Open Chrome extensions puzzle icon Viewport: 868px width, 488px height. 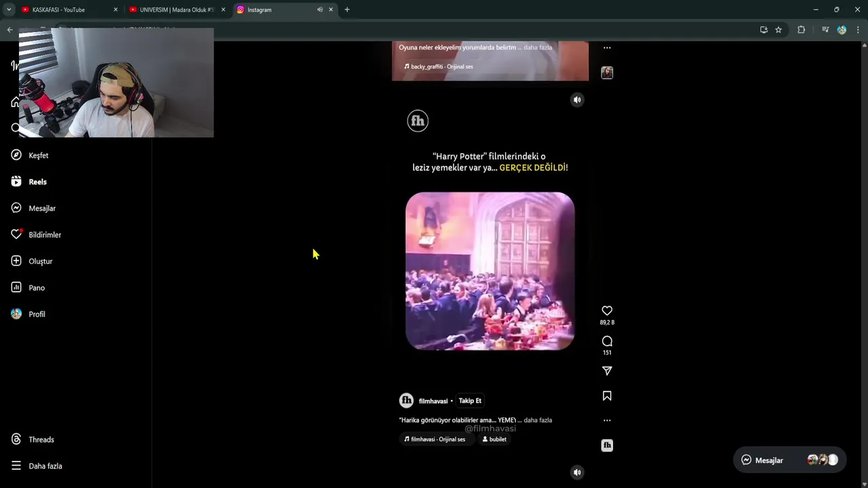click(802, 30)
